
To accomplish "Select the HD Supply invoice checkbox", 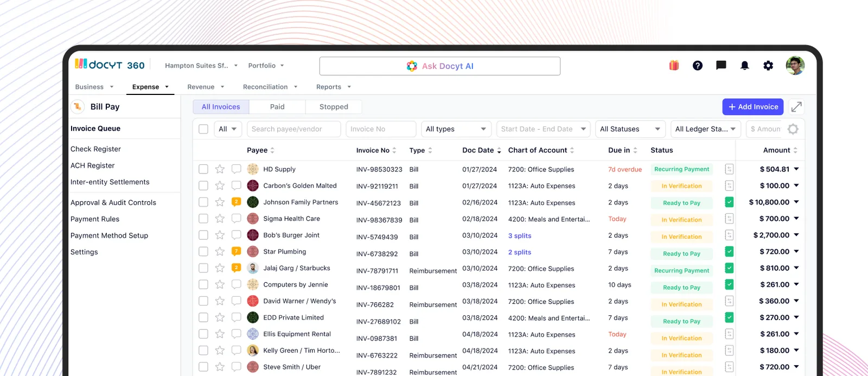I will 203,169.
